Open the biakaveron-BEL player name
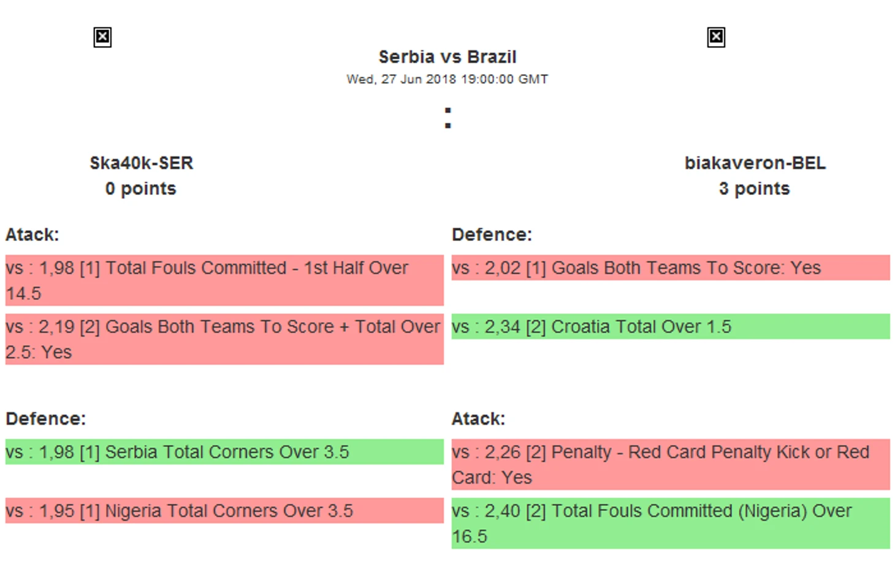 755,163
